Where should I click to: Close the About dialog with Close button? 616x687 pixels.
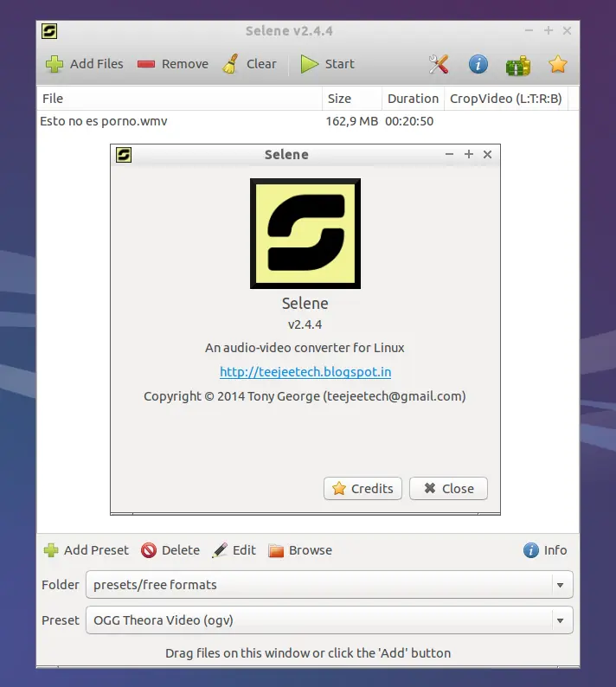click(448, 489)
